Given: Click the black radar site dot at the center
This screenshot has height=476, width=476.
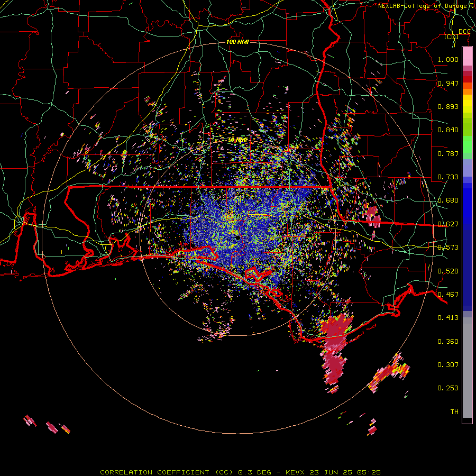Looking at the screenshot, I should (x=238, y=238).
